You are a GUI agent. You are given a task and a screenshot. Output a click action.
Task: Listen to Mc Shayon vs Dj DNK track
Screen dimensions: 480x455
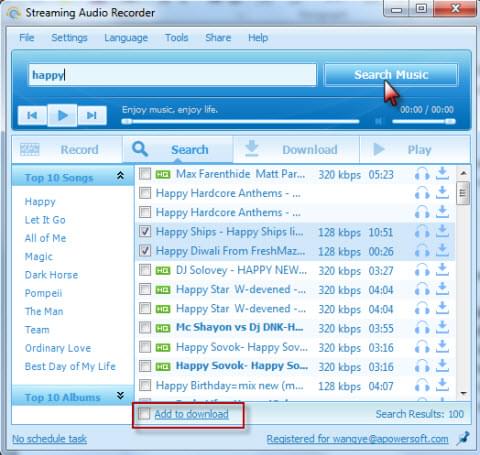click(422, 328)
